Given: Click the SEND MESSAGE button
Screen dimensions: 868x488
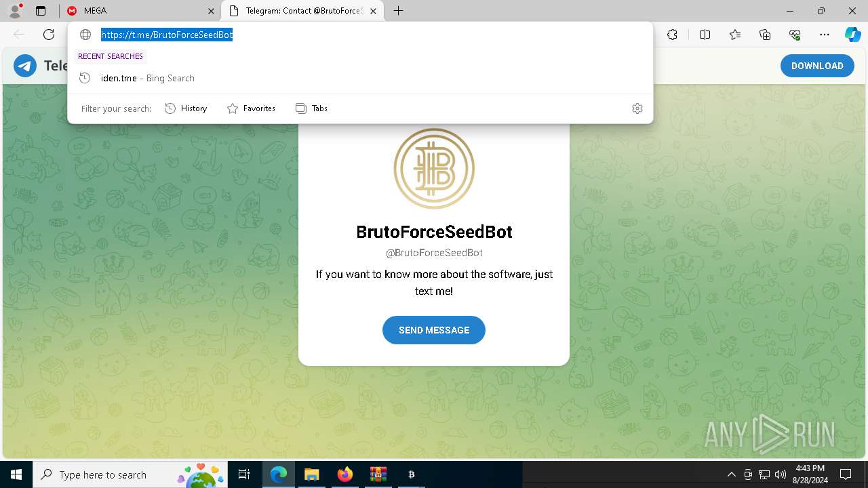Looking at the screenshot, I should pos(434,330).
